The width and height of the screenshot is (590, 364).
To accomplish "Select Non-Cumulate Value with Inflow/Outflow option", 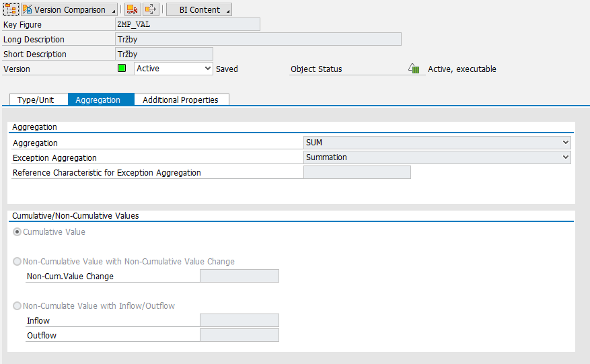I will pyautogui.click(x=17, y=306).
